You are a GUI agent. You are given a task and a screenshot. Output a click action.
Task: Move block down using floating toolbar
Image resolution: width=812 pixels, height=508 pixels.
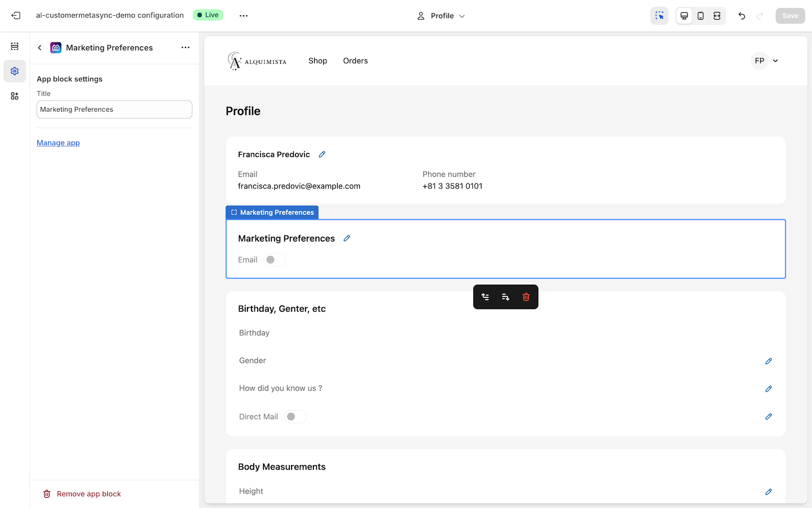(505, 297)
